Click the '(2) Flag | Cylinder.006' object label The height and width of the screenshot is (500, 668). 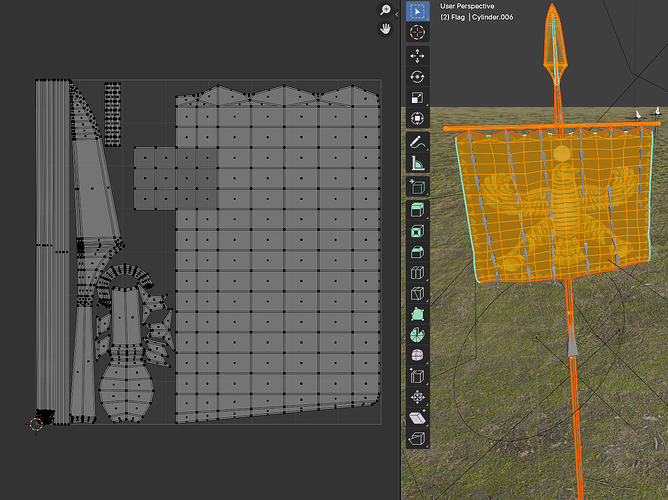point(477,17)
